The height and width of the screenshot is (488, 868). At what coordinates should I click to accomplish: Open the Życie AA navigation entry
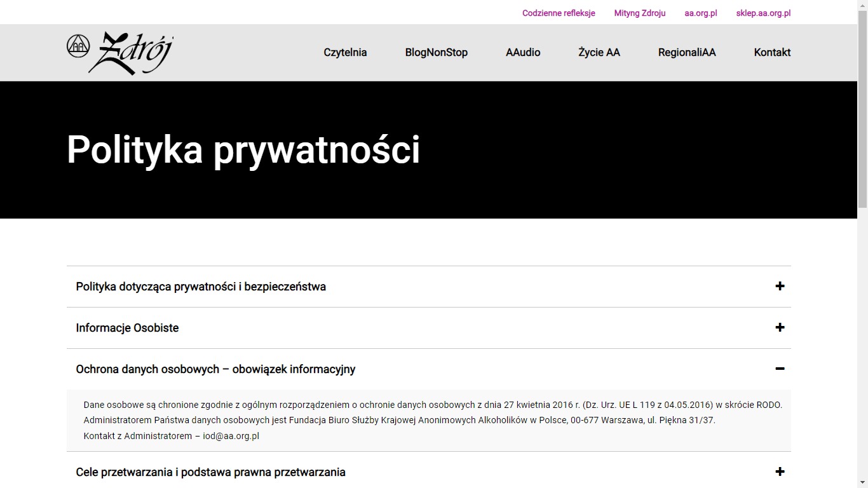[x=599, y=53]
